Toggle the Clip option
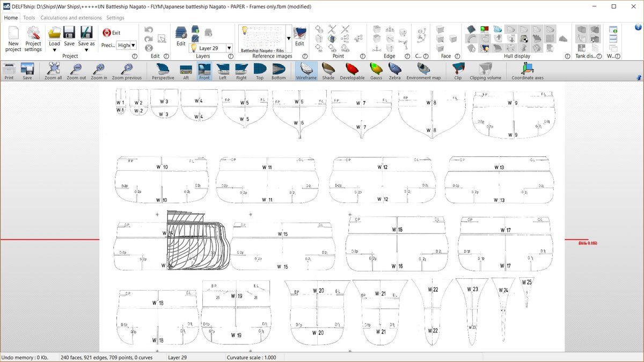The image size is (644, 362). pyautogui.click(x=457, y=70)
